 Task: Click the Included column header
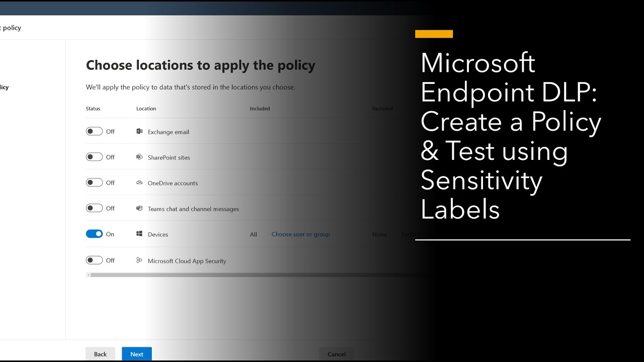[260, 109]
